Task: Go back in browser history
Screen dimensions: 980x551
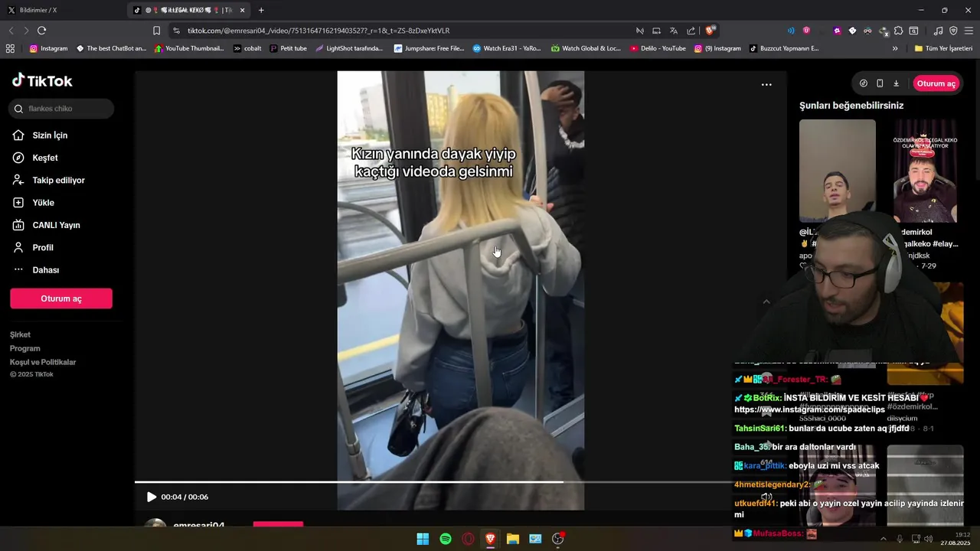Action: pos(11,31)
